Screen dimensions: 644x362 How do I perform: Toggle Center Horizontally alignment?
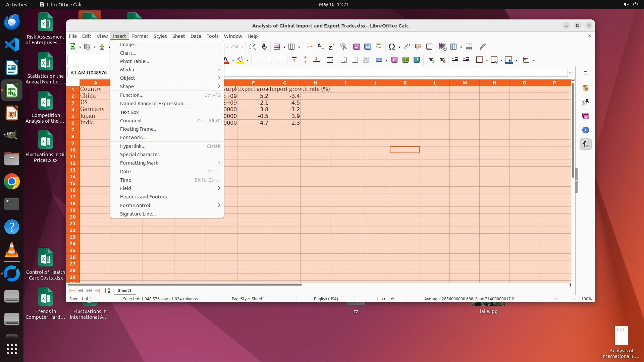(269, 60)
